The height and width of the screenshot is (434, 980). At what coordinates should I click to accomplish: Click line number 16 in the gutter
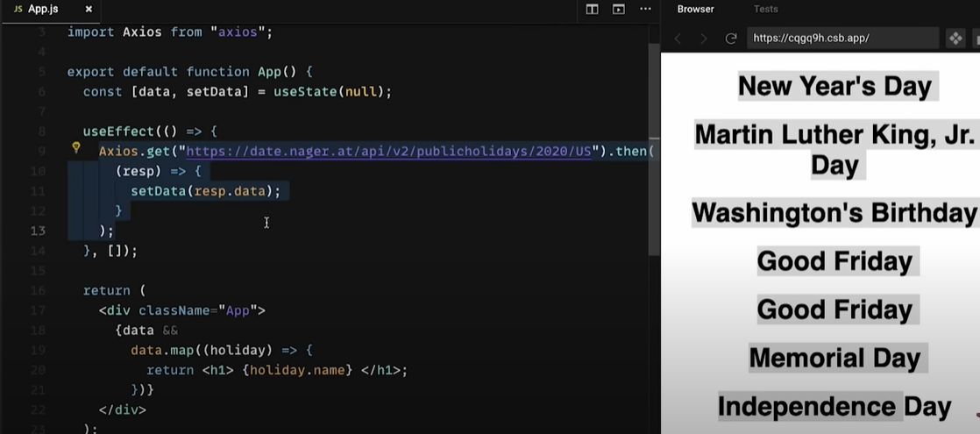click(x=38, y=291)
